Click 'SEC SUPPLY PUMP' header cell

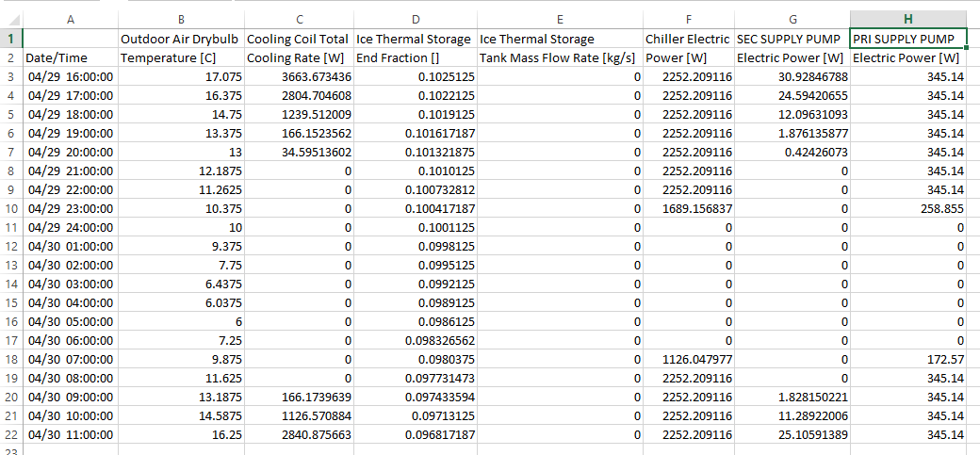click(792, 39)
